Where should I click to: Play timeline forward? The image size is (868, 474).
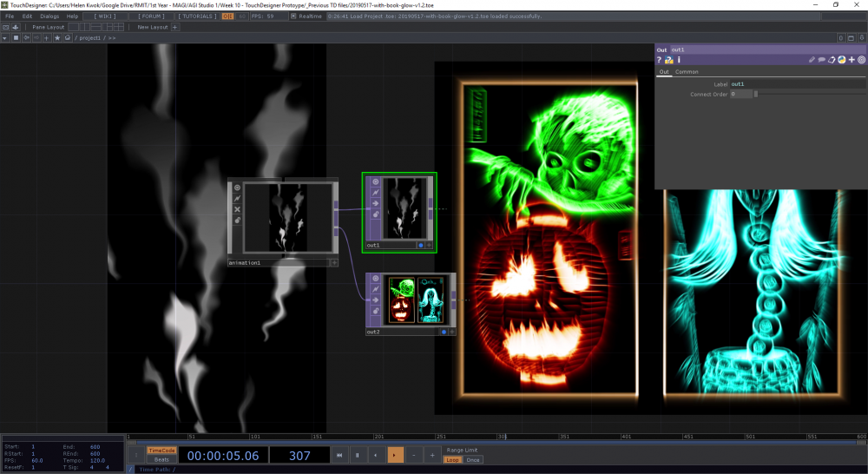395,455
